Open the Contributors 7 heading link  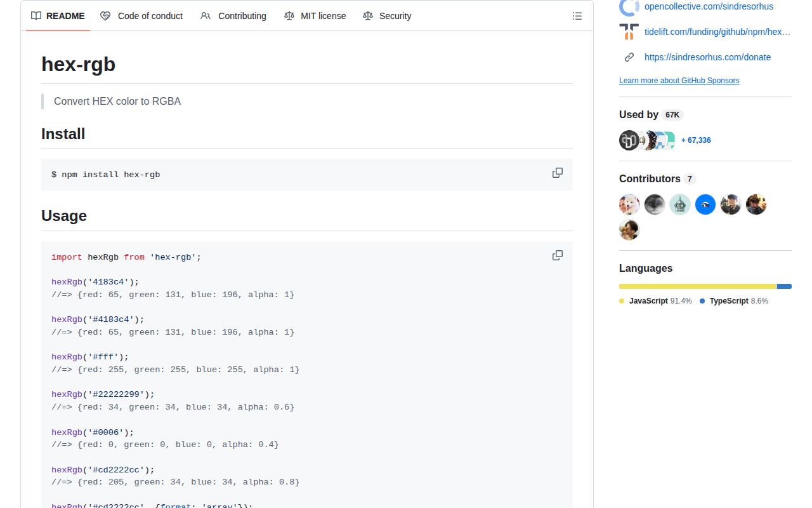click(x=657, y=179)
